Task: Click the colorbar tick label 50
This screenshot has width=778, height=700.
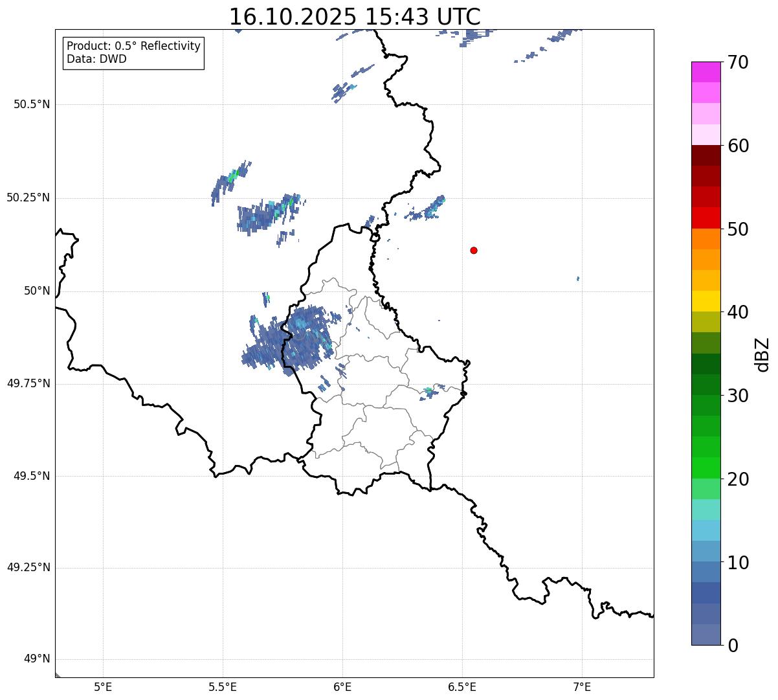Action: pyautogui.click(x=738, y=229)
